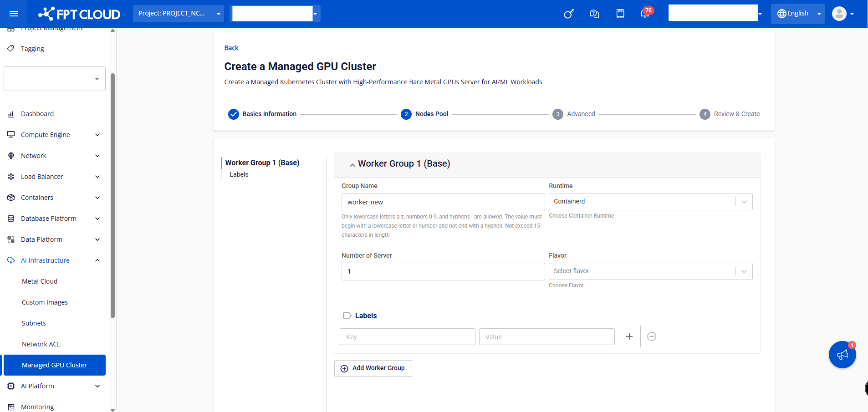Select Dashboard in the sidebar
The image size is (868, 412).
(x=37, y=114)
